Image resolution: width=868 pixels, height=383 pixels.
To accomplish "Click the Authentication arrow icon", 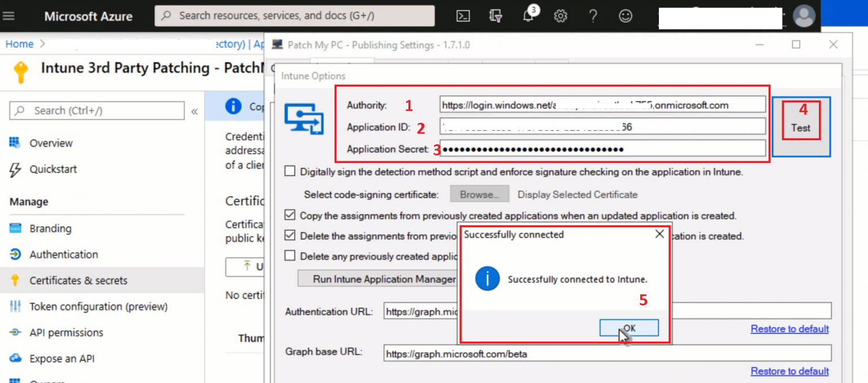I will (15, 255).
